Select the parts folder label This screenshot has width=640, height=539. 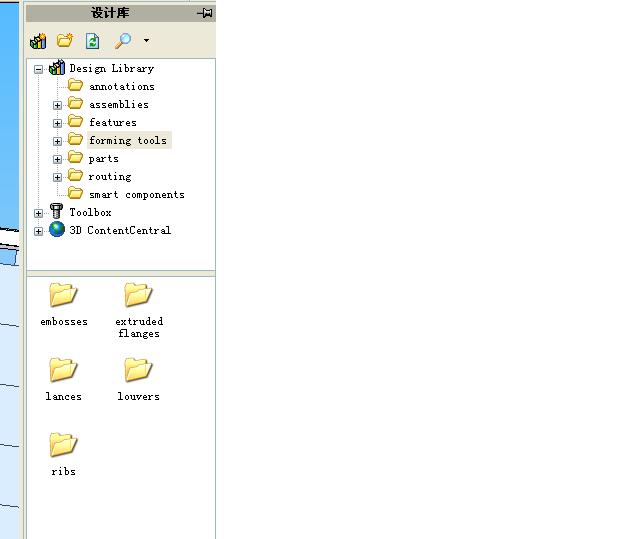pos(104,158)
